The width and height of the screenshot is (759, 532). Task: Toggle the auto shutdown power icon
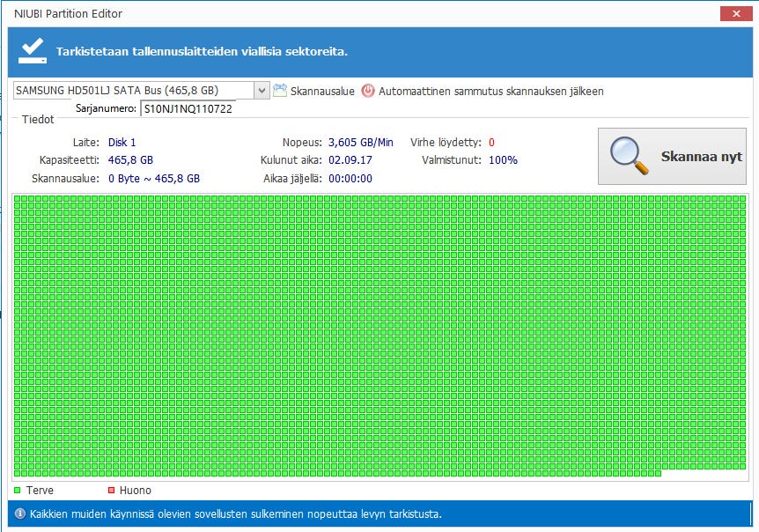point(368,91)
